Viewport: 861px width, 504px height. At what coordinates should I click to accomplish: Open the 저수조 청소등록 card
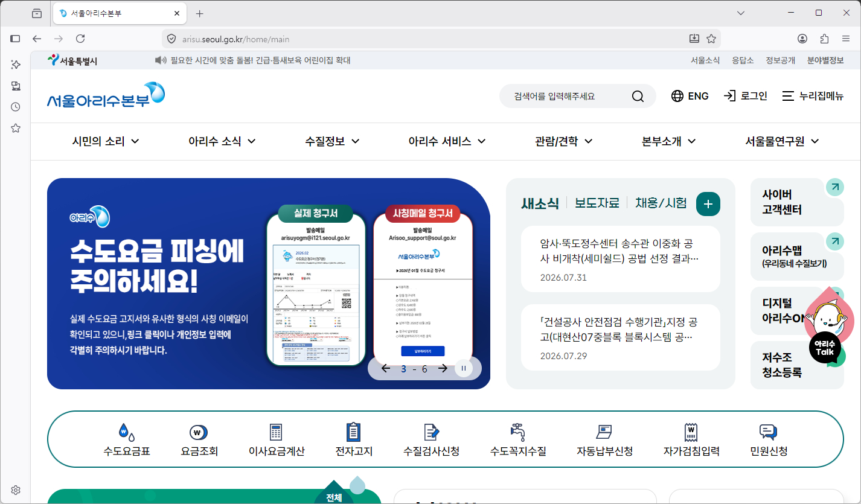point(797,365)
